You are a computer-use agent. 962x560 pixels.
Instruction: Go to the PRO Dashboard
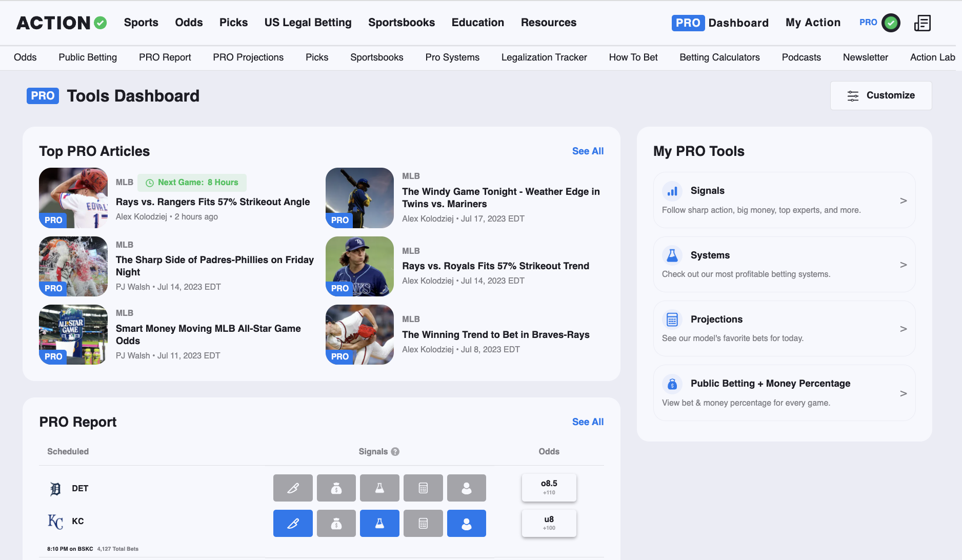coord(720,23)
